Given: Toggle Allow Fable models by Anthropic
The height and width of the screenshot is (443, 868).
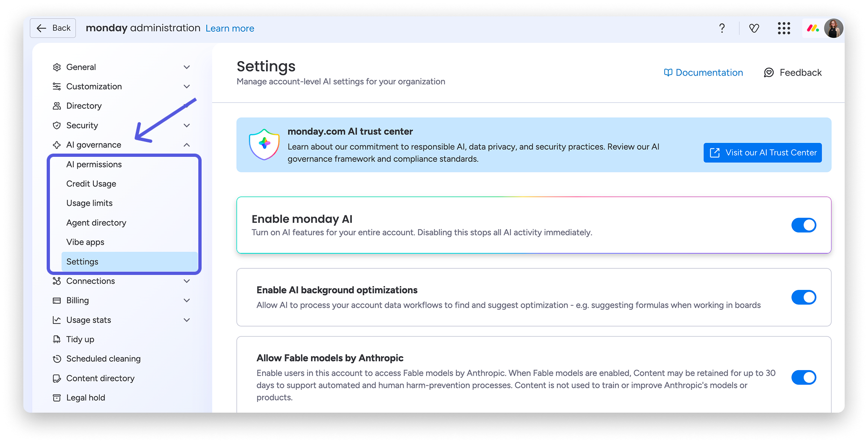Looking at the screenshot, I should pyautogui.click(x=804, y=377).
